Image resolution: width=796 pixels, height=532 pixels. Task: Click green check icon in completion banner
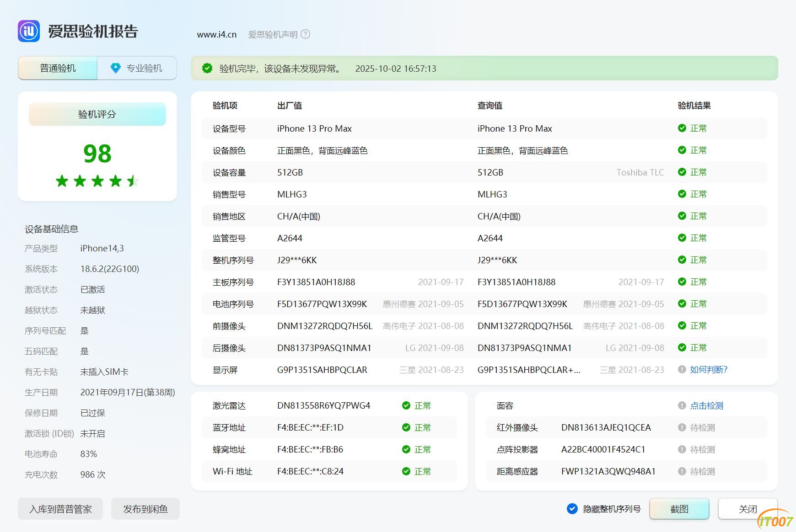tap(207, 69)
